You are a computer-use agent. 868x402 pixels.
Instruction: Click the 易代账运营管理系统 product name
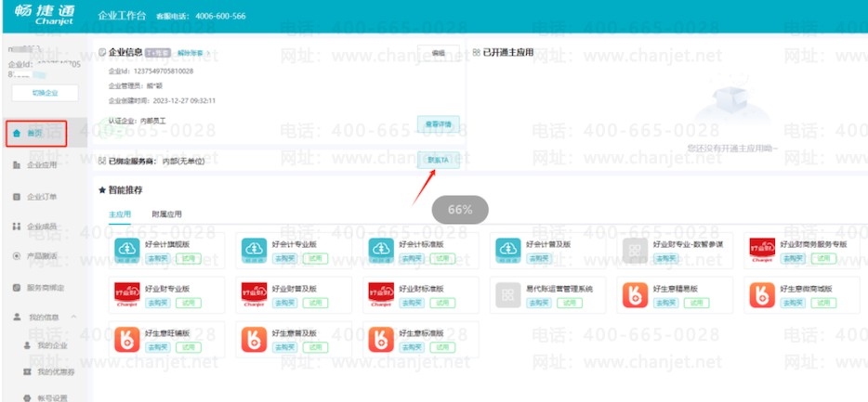[x=559, y=289]
